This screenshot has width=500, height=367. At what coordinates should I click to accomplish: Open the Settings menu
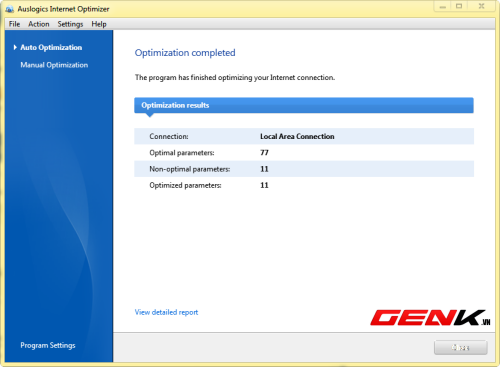point(70,24)
